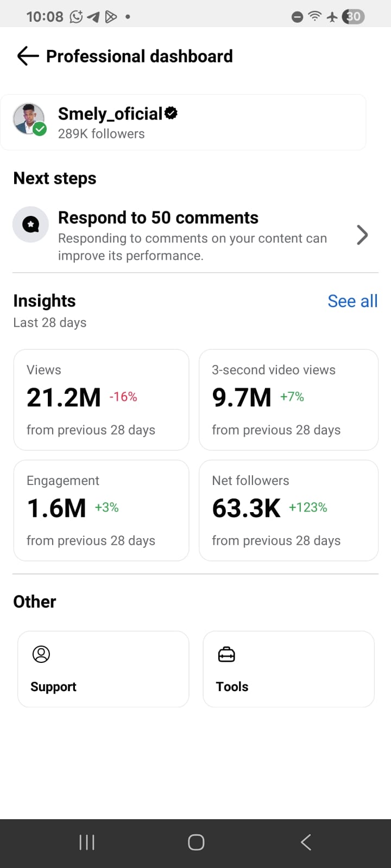Image resolution: width=391 pixels, height=868 pixels.
Task: Tap the back arrow beside Professional dashboard
Action: (x=28, y=56)
